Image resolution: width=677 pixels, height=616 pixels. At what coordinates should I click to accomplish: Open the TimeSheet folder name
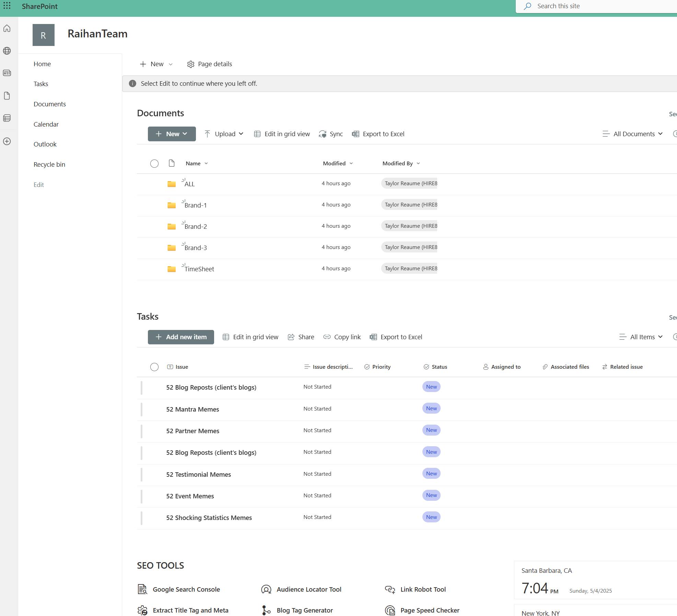click(x=199, y=269)
